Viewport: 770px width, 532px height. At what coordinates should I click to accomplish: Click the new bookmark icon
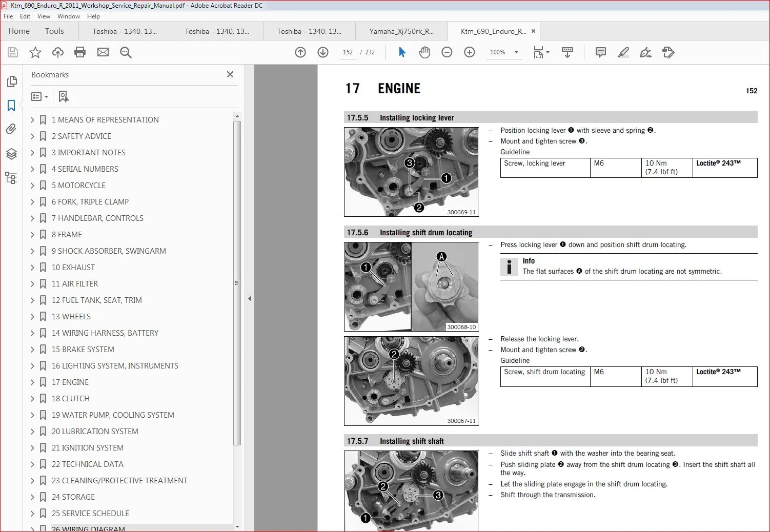[64, 96]
